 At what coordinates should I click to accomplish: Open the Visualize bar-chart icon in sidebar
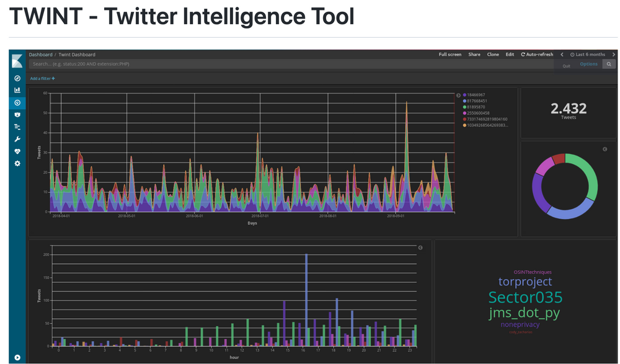pos(17,90)
